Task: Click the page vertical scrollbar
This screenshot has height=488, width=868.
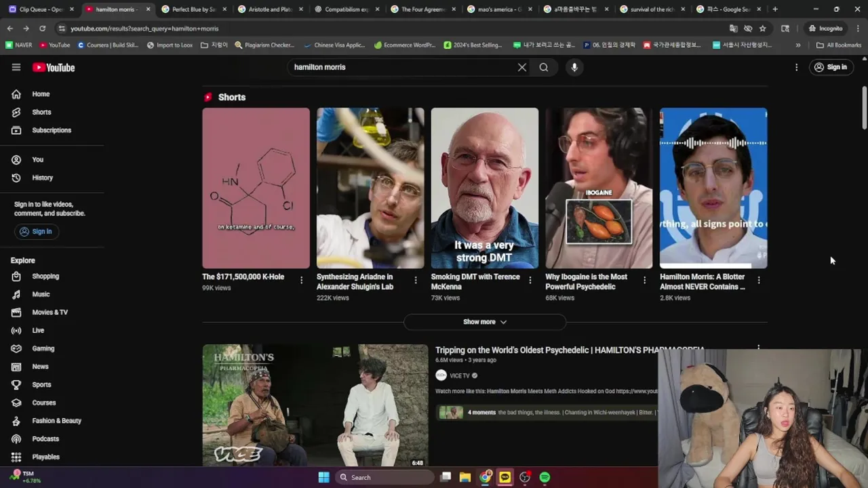Action: (864, 107)
